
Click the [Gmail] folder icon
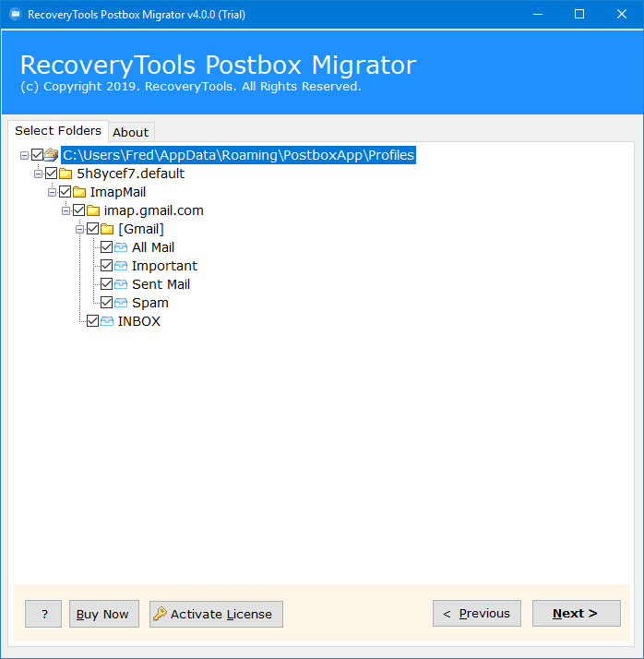pos(107,229)
